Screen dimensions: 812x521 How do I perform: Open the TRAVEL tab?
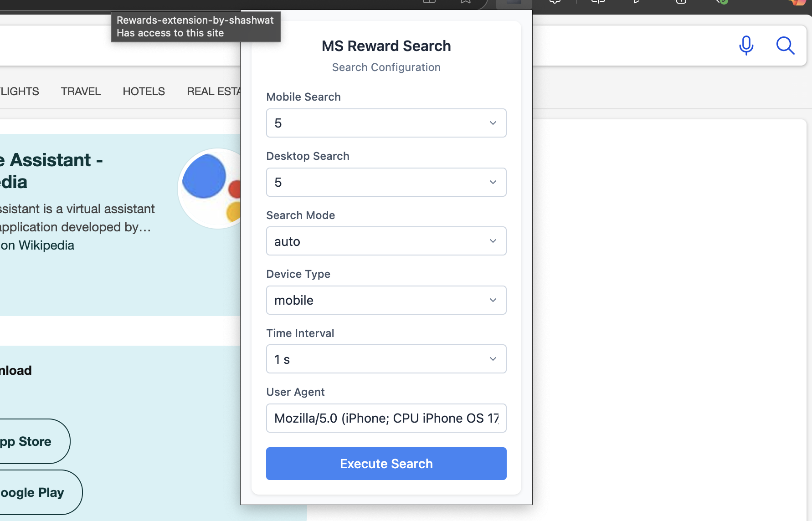[x=81, y=92]
